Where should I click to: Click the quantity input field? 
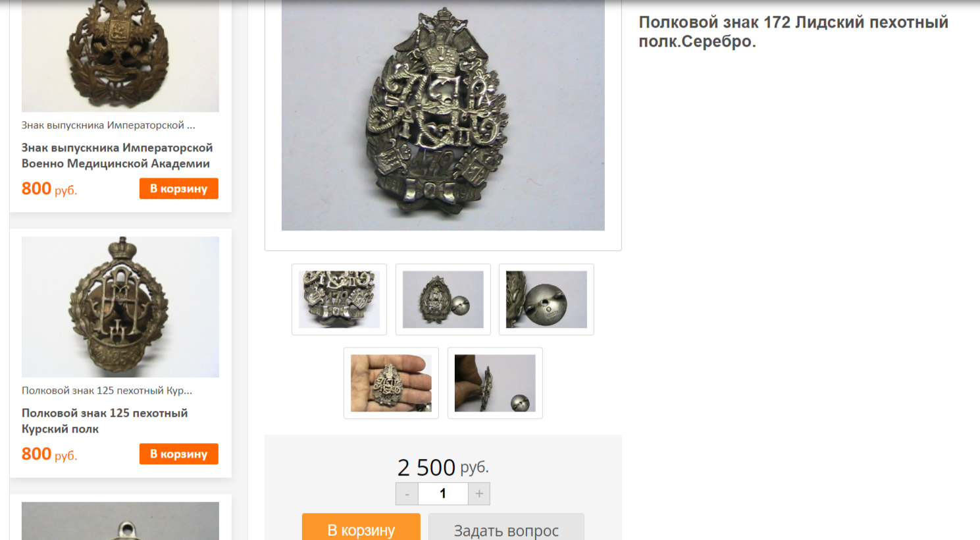(443, 494)
